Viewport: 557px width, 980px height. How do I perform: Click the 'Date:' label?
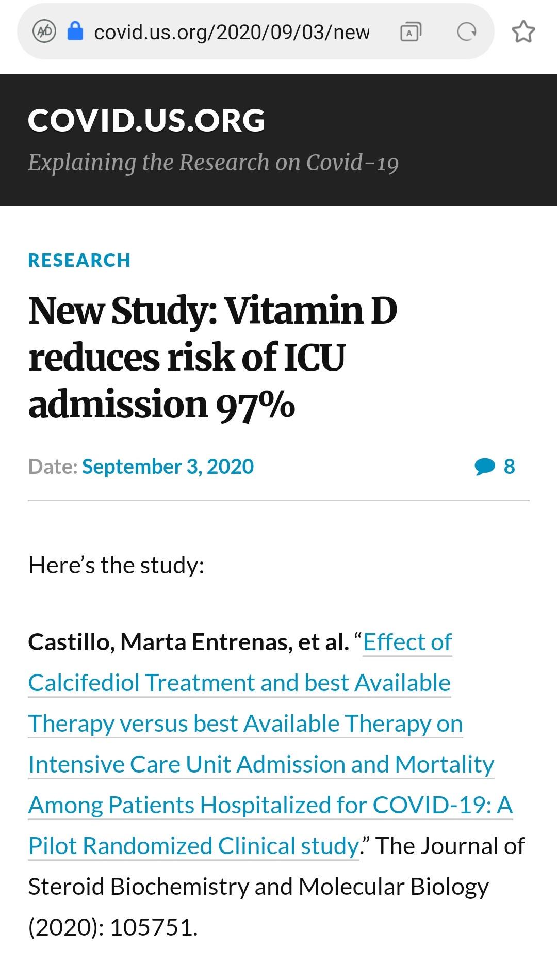click(x=53, y=467)
